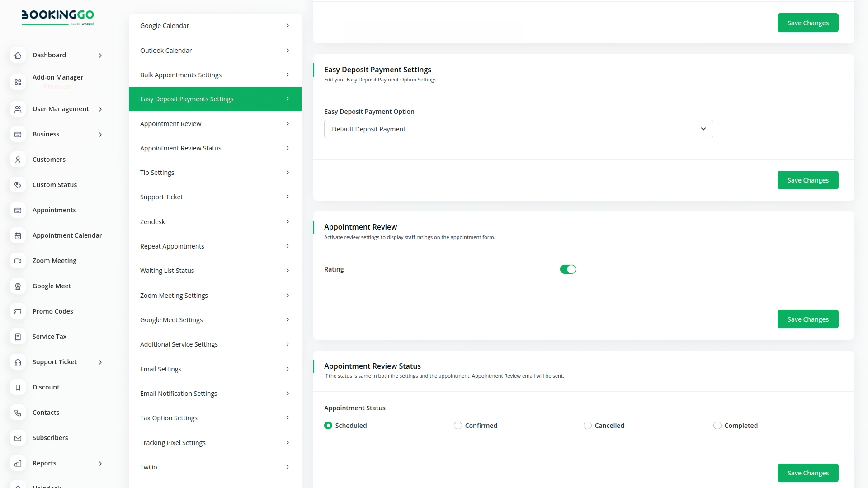Click the BookingGo logo
This screenshot has height=488, width=868.
57,18
